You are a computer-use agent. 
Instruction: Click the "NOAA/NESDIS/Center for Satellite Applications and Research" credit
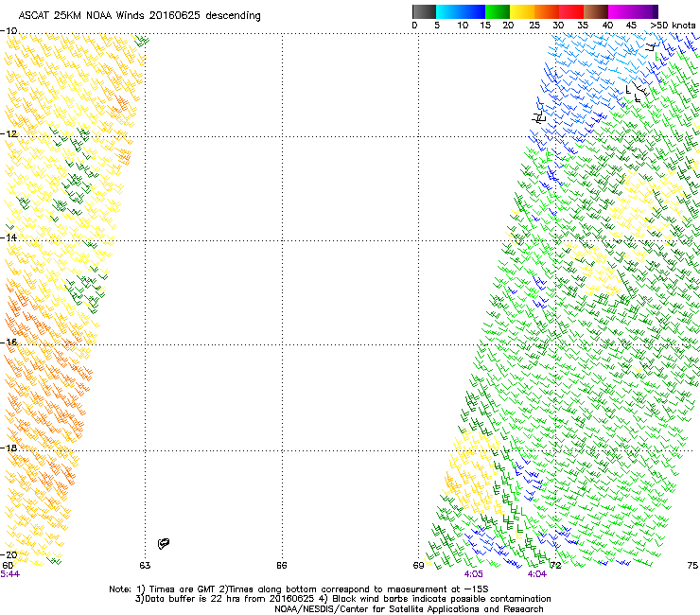(x=409, y=608)
